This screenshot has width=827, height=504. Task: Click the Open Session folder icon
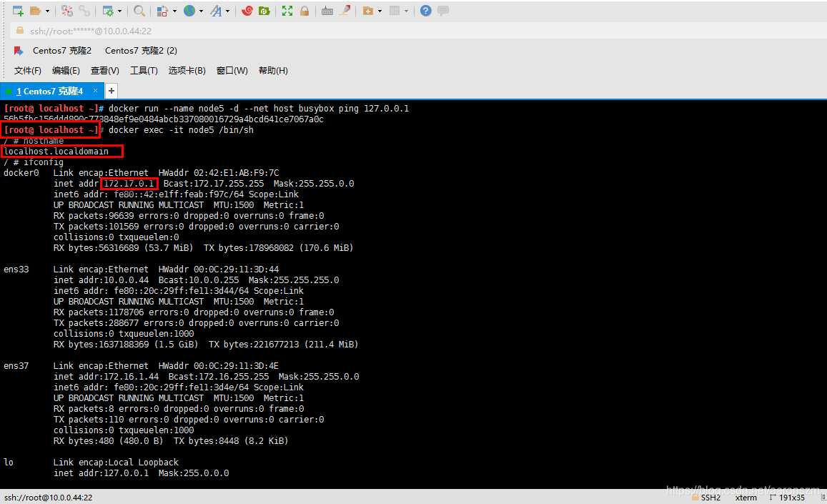35,11
